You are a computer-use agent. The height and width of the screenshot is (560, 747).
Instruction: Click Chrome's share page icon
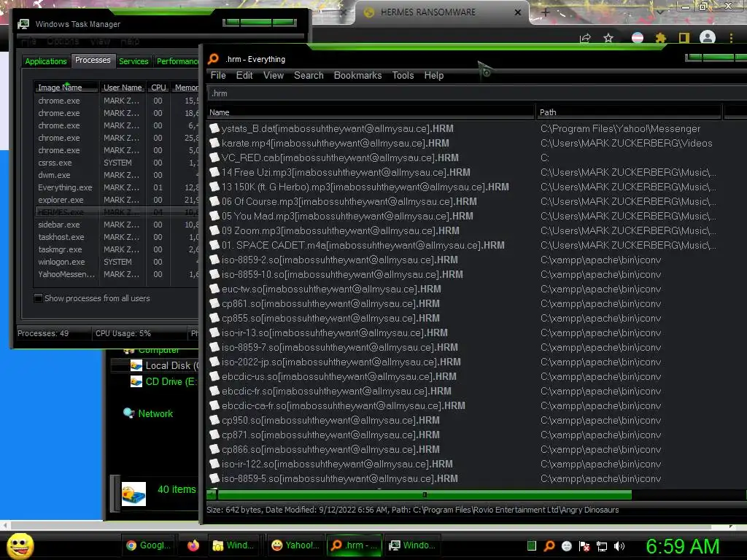pyautogui.click(x=585, y=38)
